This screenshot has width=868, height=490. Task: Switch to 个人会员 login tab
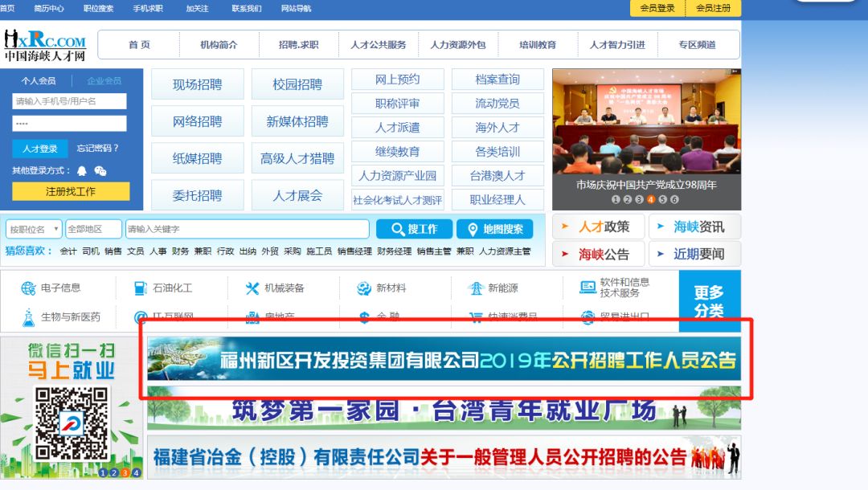(39, 81)
